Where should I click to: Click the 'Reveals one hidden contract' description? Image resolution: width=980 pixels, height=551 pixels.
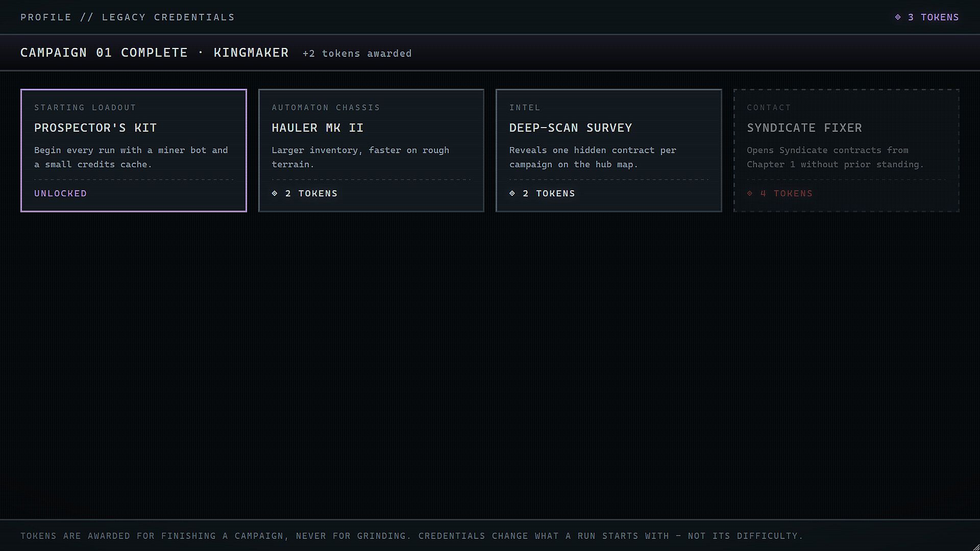pos(593,157)
